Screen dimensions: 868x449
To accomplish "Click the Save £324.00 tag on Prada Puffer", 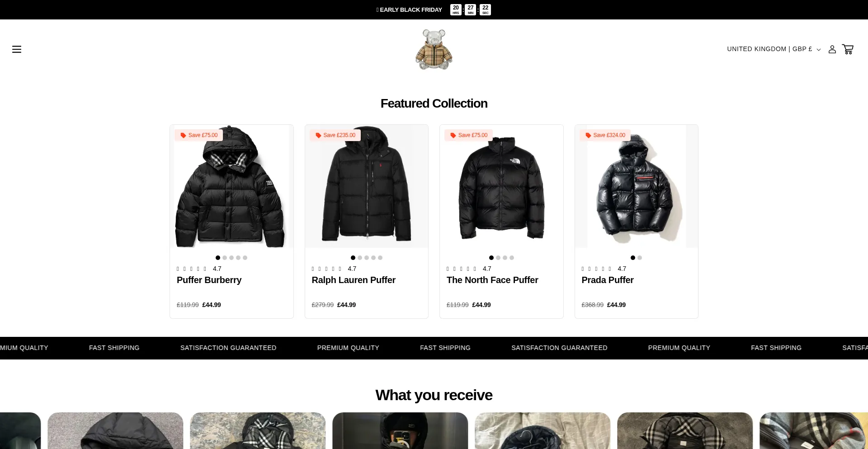I will 605,135.
